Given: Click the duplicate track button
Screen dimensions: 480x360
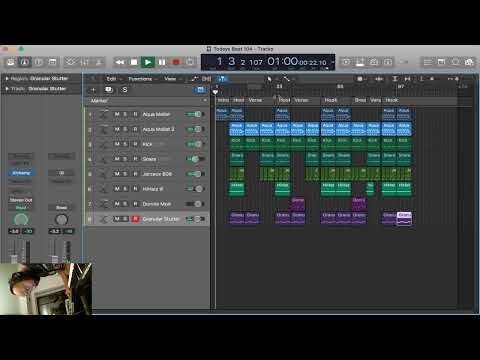Looking at the screenshot, I should 108,90.
